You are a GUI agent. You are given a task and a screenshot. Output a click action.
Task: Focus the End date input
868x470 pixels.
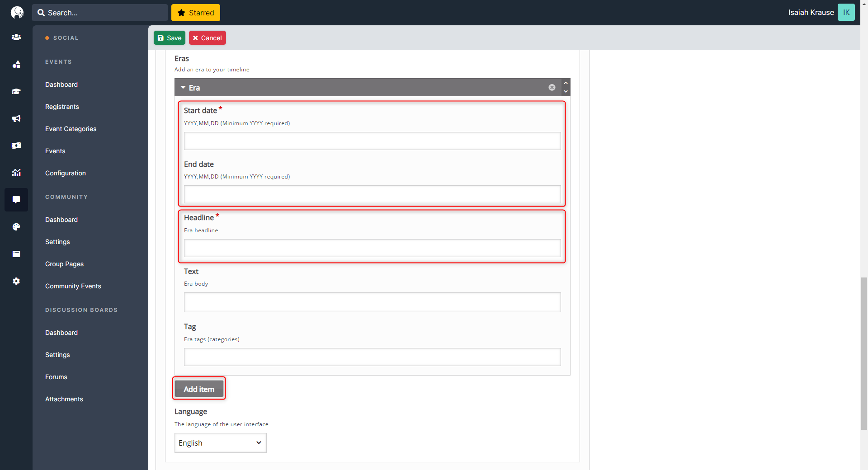pyautogui.click(x=372, y=194)
